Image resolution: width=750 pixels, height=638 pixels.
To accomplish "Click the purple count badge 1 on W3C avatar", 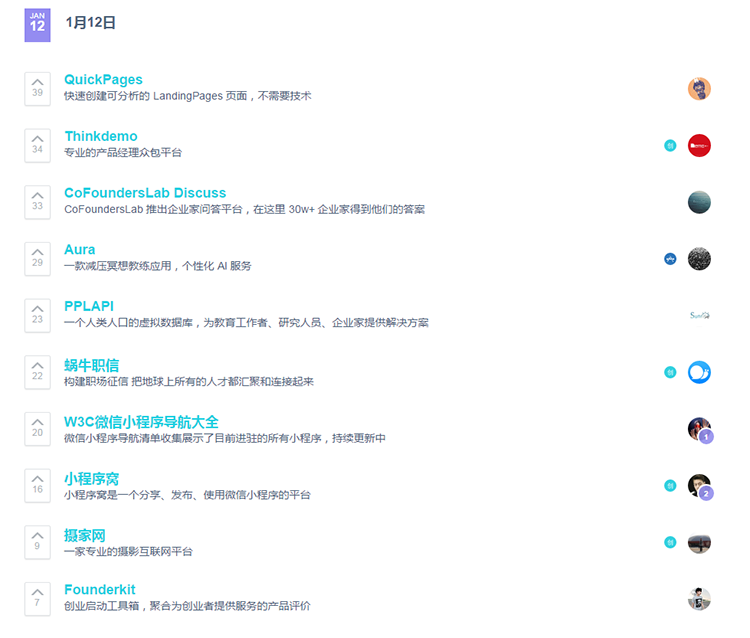I will click(706, 437).
